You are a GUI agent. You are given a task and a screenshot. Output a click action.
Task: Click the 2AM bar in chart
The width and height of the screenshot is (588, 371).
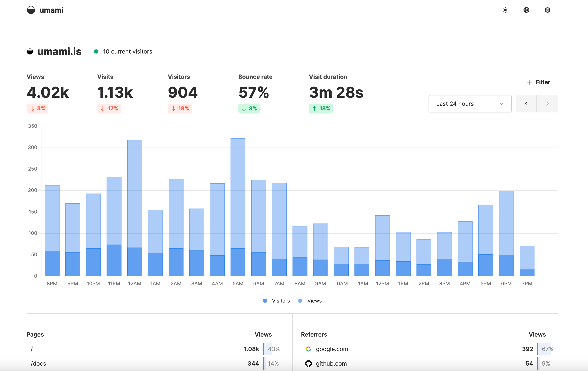176,227
